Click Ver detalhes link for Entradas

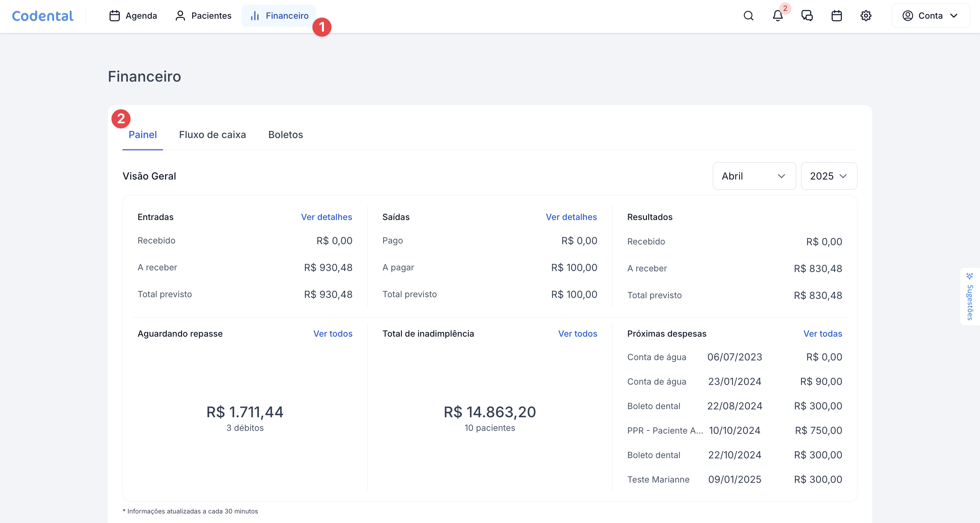click(326, 217)
